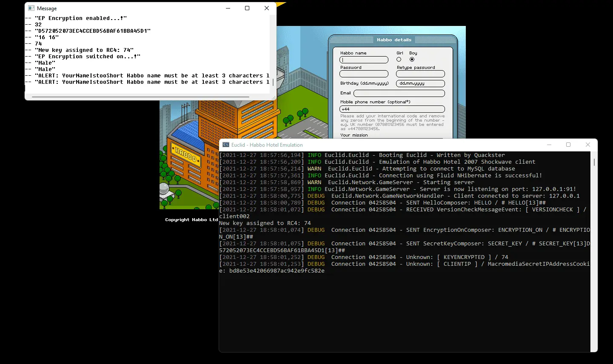Screen dimensions: 613x364
Task: Click the "Booting Euclid - Written by Quackster" log line
Action: point(362,155)
